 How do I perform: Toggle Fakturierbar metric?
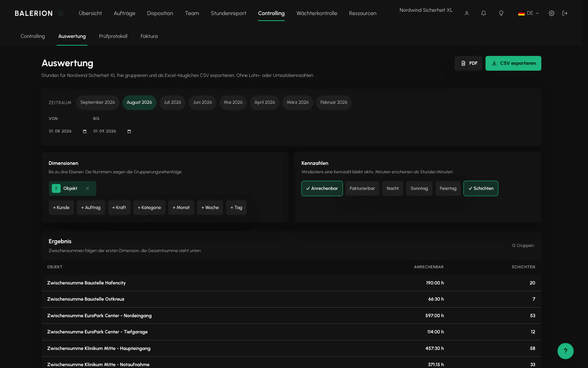362,188
